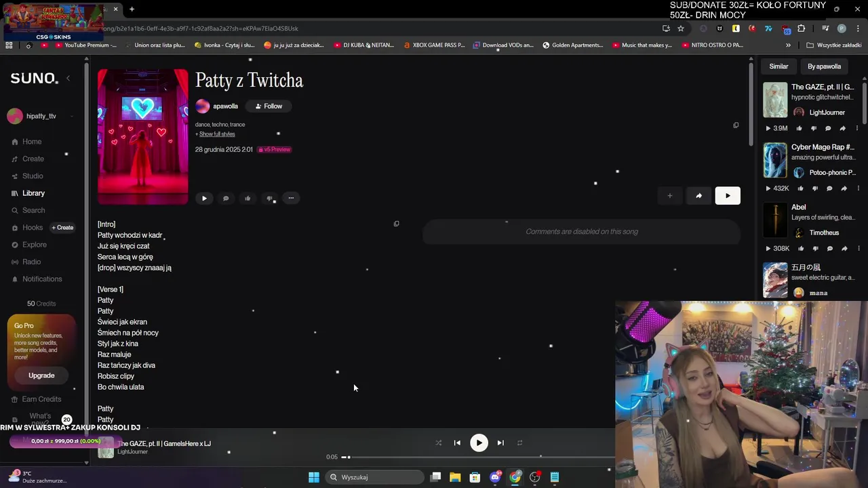Open Search in the sidebar
868x488 pixels.
click(x=33, y=211)
